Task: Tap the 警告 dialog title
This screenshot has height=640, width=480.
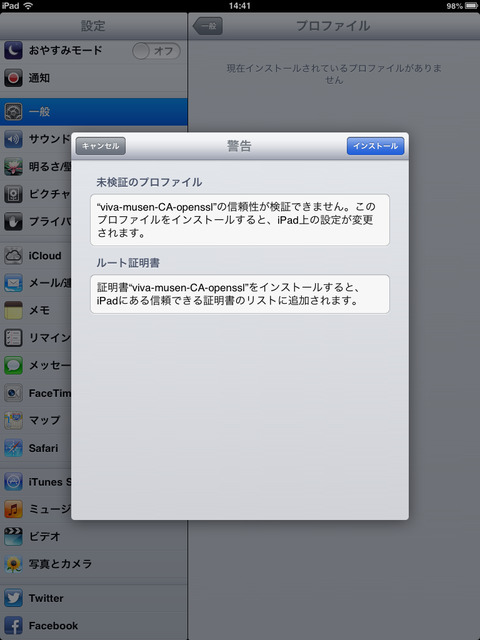Action: point(239,146)
